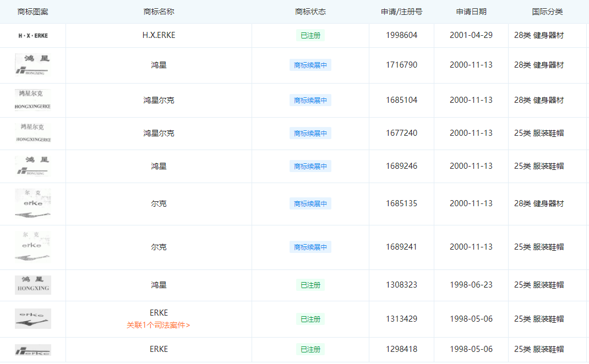Click date 2000-11-13 in row 1716790

(x=471, y=65)
